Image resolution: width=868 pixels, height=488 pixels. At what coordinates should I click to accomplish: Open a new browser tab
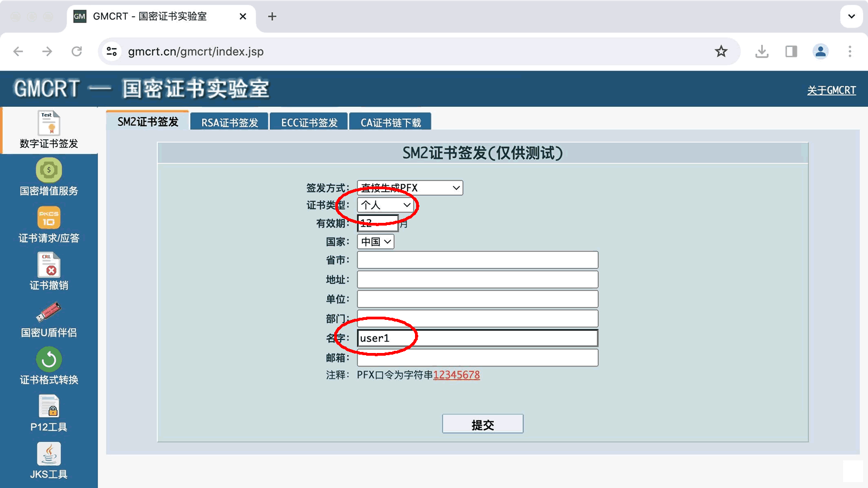[272, 16]
